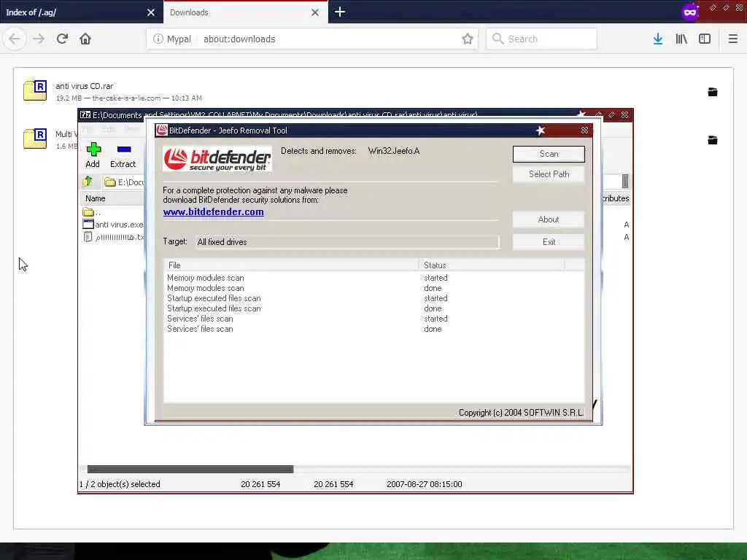
Task: Select the Services' files scan started row
Action: click(x=373, y=319)
